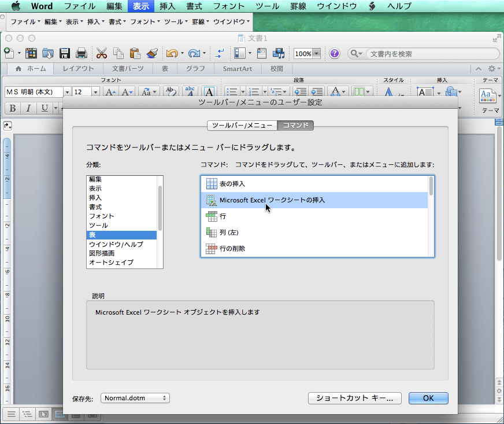Open the Save-in Normal.dotm popup
Image resolution: width=504 pixels, height=424 pixels.
(x=135, y=398)
